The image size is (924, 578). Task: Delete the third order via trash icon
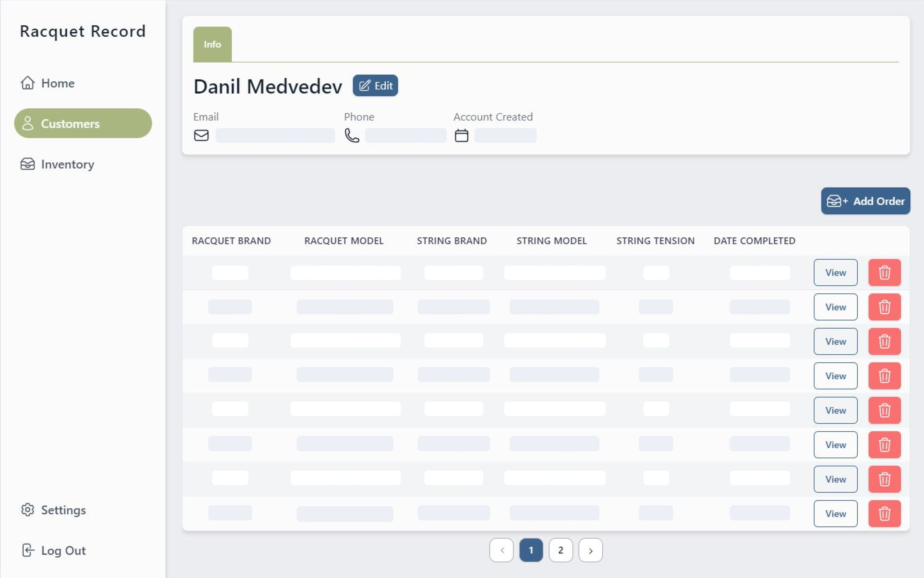click(885, 341)
